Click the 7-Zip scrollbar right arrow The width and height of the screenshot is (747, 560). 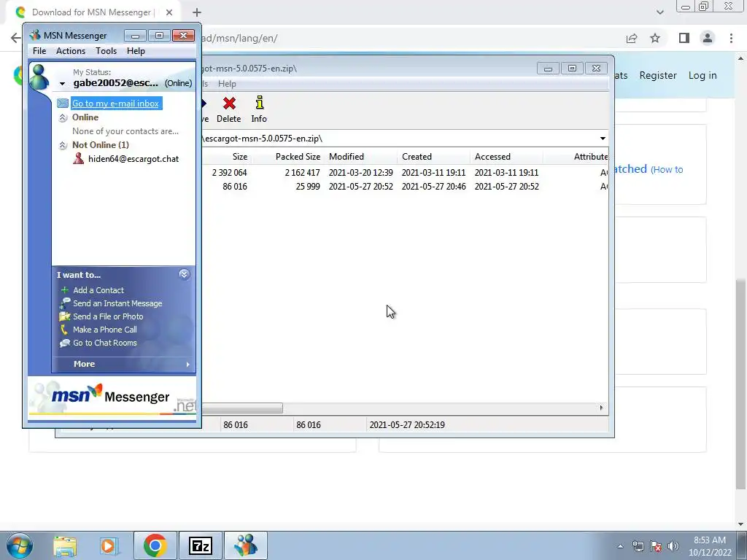click(601, 408)
